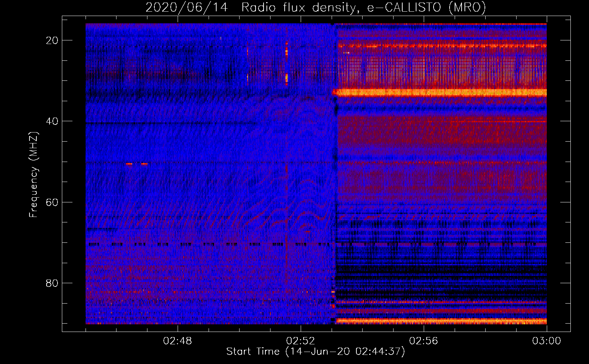This screenshot has width=589, height=364.
Task: Click the 'Start Time (14-Jun-20 02:44:37)' label
Action: point(316,352)
